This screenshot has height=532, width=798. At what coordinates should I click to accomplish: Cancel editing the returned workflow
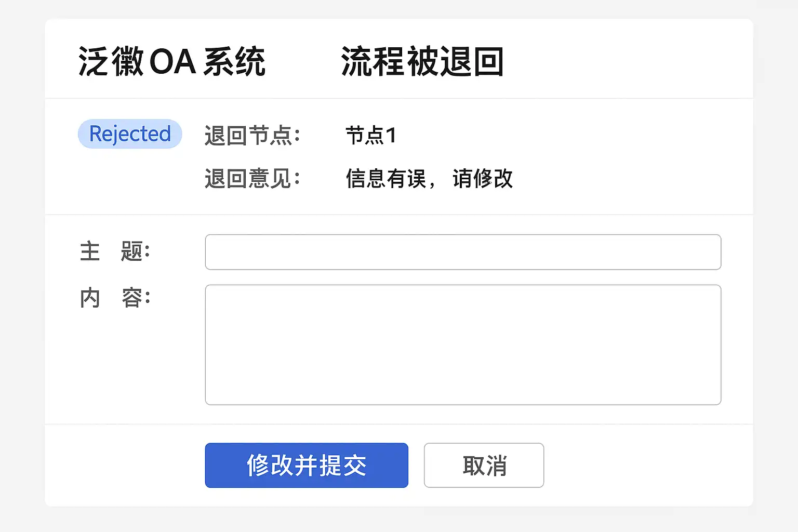click(484, 465)
